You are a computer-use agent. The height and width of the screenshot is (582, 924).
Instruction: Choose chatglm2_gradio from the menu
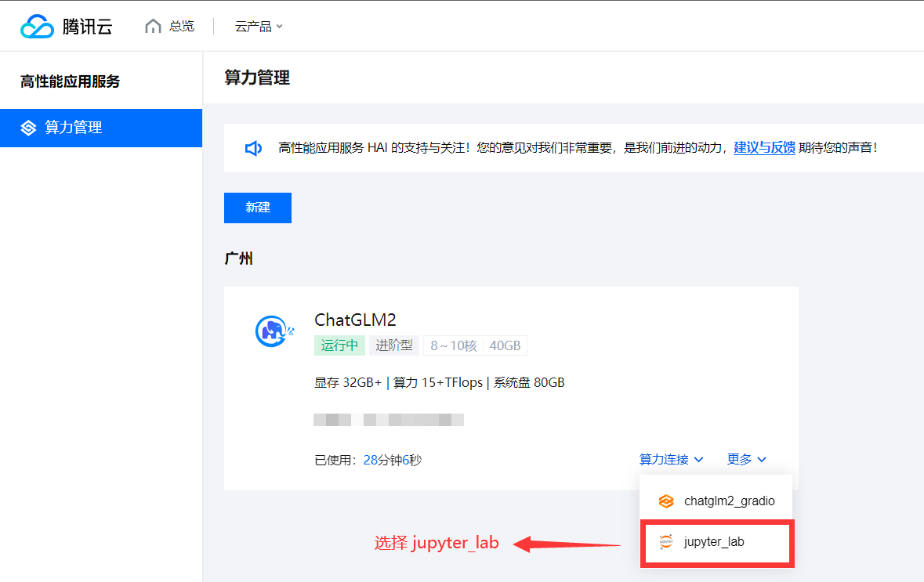click(x=716, y=501)
